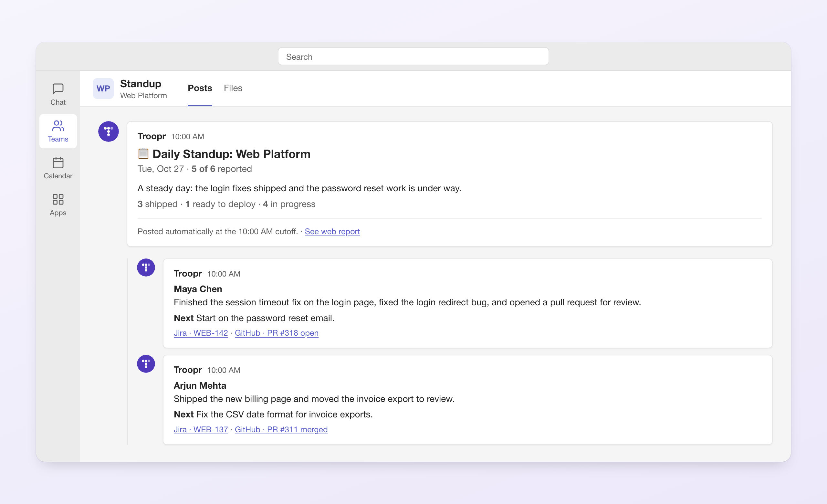This screenshot has width=827, height=504.
Task: Open the Calendar from the sidebar
Action: 58,168
